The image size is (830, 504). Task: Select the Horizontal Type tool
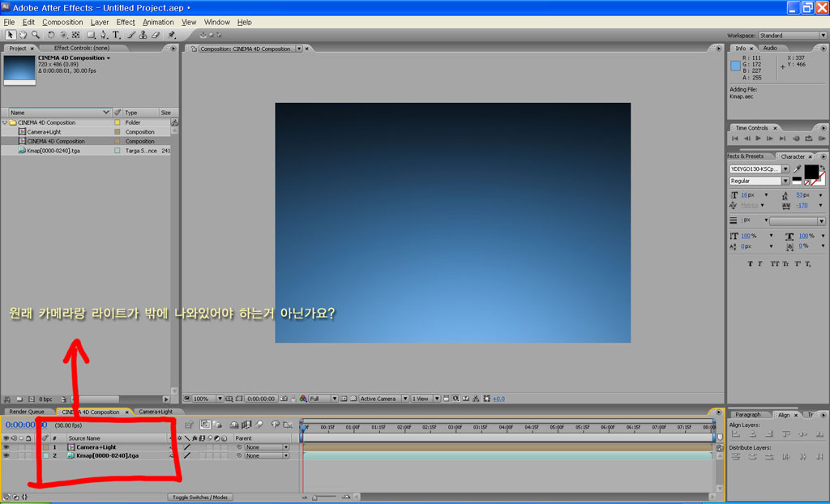pos(116,35)
